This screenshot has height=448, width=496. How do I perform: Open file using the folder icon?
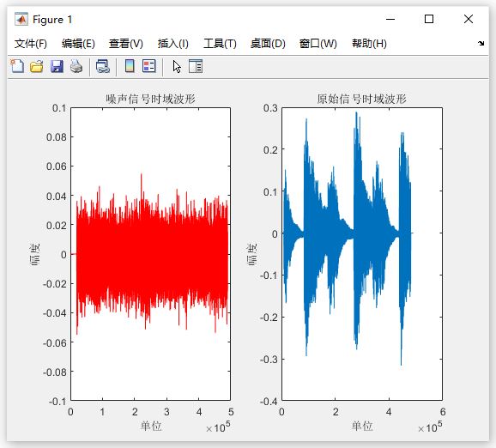click(37, 66)
